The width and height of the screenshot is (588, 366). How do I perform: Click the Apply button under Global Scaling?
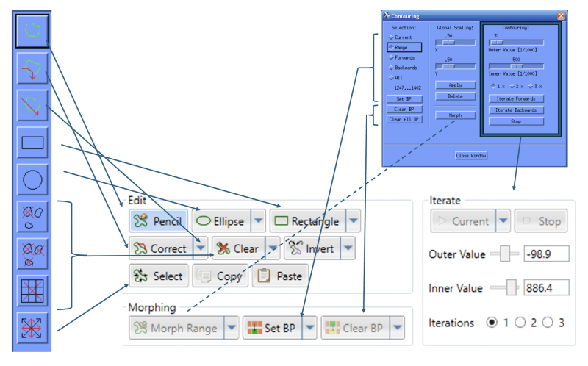[455, 85]
